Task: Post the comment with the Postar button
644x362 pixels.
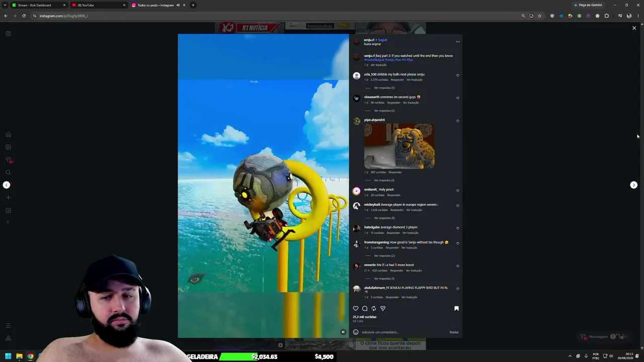Action: [x=454, y=332]
